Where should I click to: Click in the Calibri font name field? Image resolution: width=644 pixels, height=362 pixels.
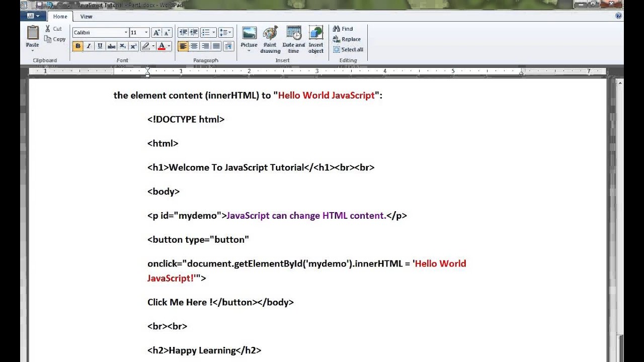coord(98,33)
